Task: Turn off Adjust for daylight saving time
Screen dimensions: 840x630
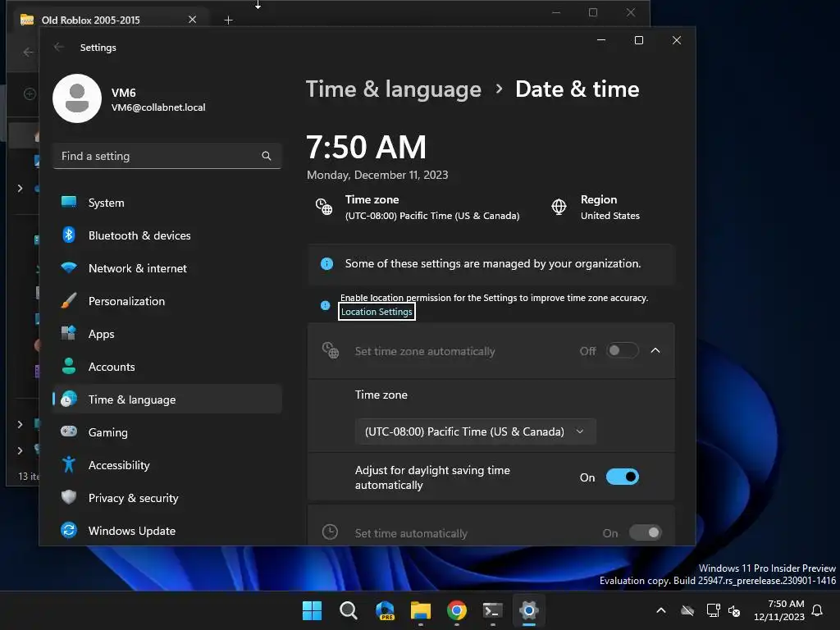Action: (623, 477)
